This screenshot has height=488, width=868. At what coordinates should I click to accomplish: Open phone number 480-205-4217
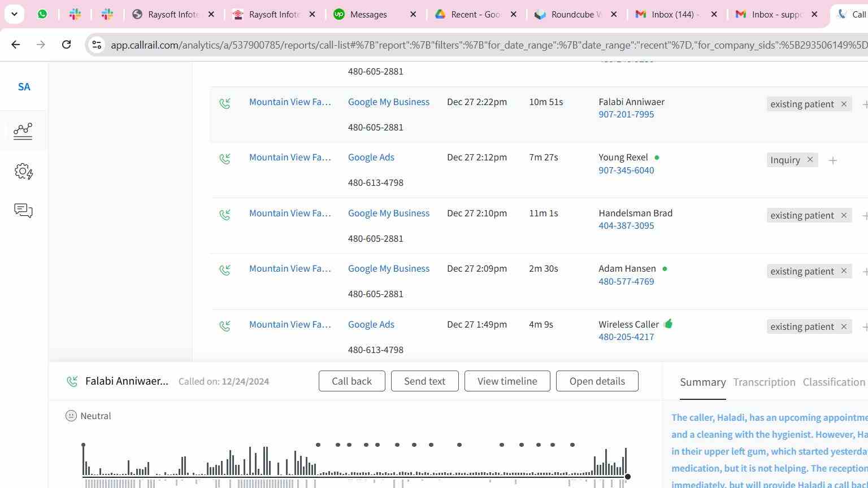pyautogui.click(x=626, y=337)
